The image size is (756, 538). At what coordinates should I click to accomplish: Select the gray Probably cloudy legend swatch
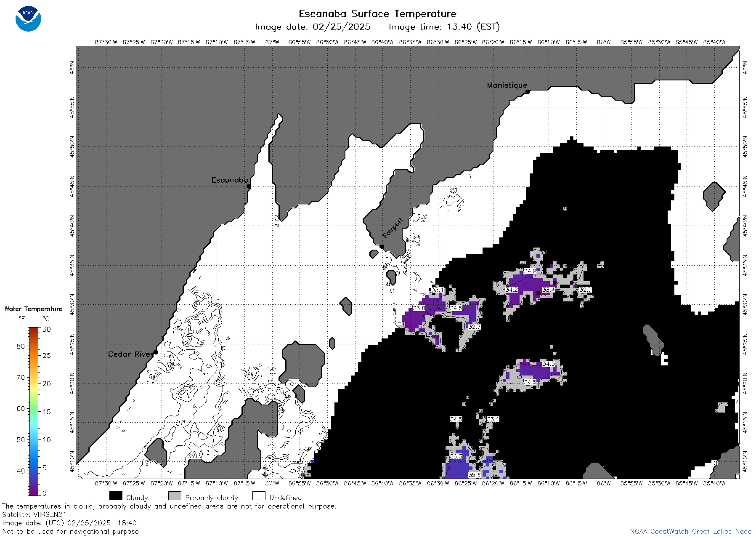175,496
